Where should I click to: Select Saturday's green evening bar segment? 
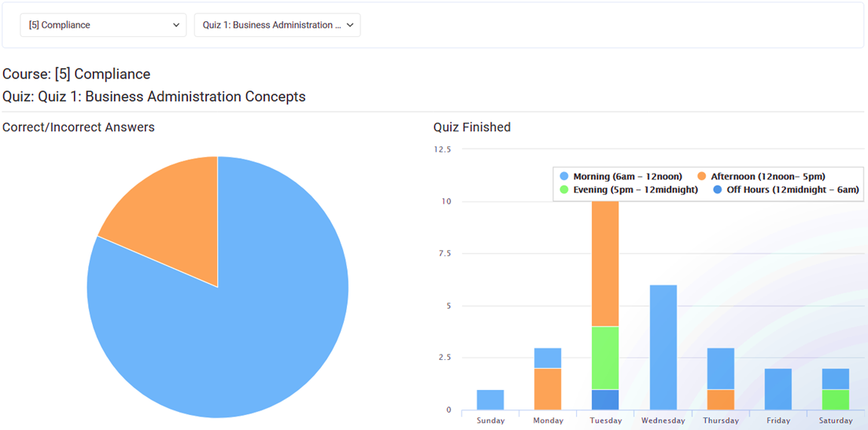tap(836, 399)
